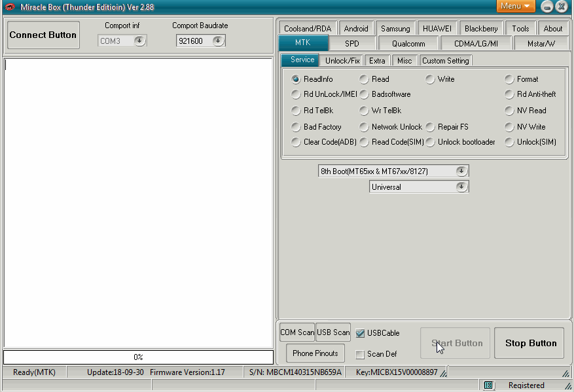Switch to the Android tab
Screen dimensions: 574x392
point(356,29)
